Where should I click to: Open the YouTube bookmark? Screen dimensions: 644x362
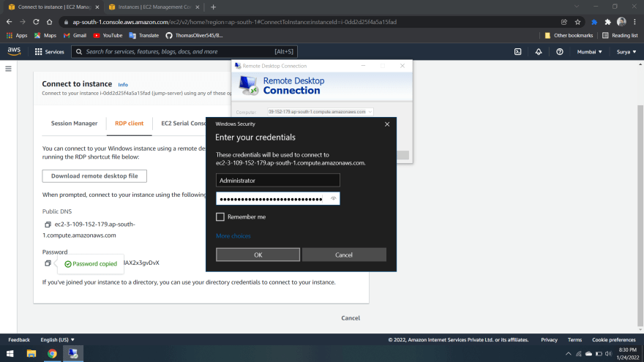point(108,35)
